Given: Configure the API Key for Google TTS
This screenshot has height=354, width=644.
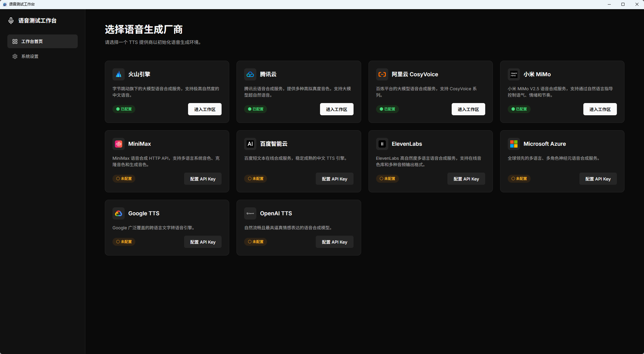Looking at the screenshot, I should (x=203, y=242).
